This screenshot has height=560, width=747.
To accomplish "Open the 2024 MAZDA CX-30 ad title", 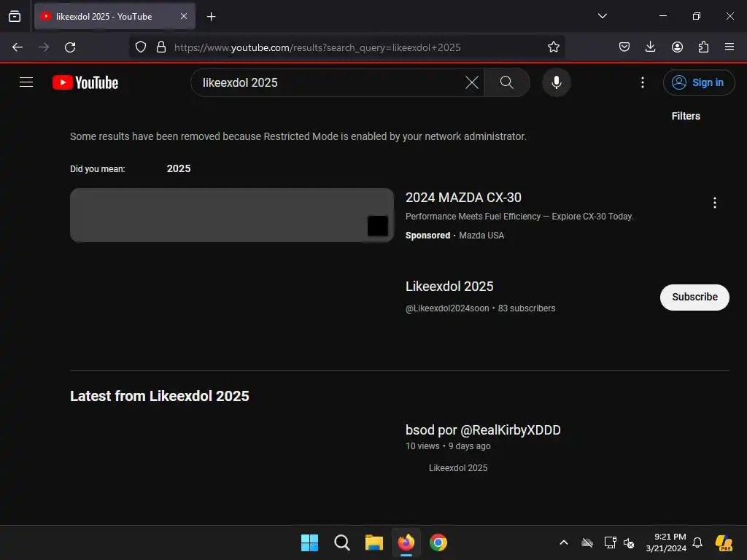I will [x=463, y=197].
